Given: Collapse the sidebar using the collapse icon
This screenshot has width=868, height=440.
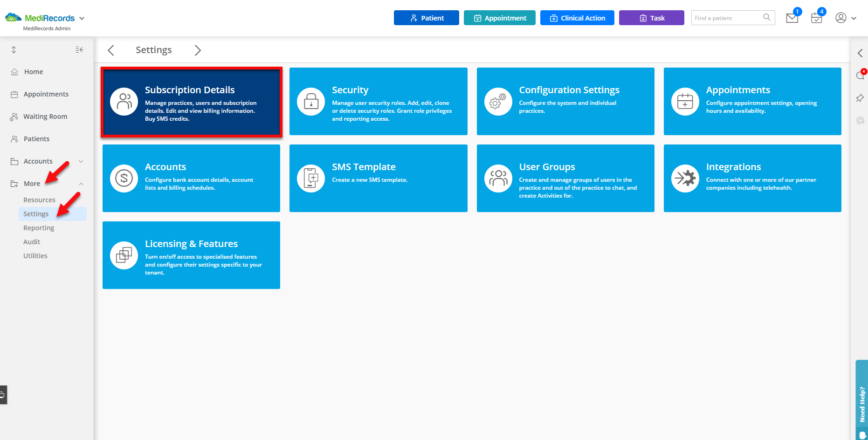Looking at the screenshot, I should pos(79,49).
